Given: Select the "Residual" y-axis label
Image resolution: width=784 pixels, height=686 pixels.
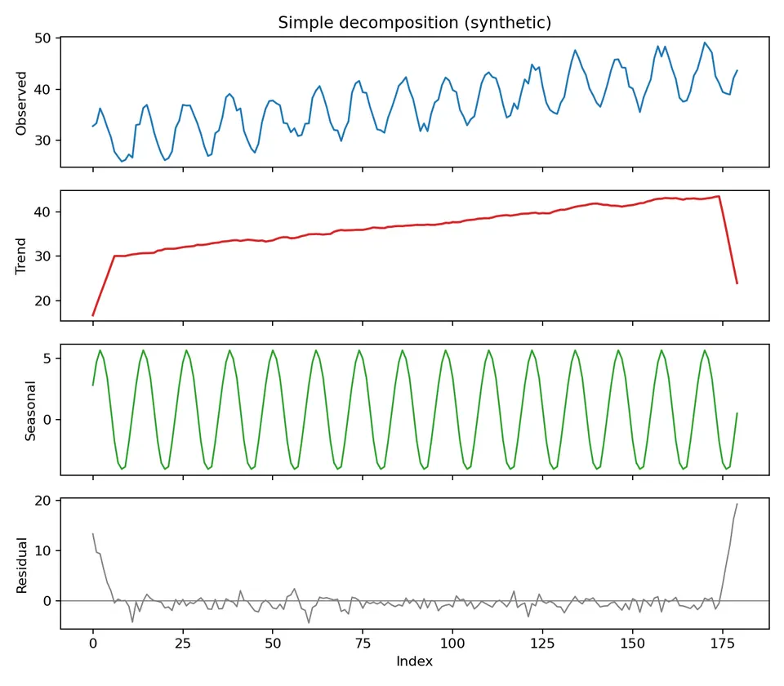Looking at the screenshot, I should [21, 565].
